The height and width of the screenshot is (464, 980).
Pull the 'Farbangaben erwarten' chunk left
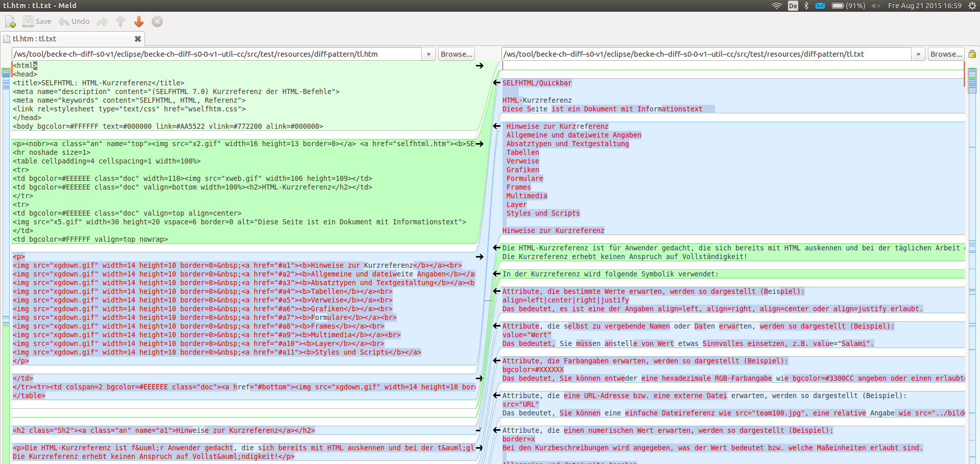pyautogui.click(x=496, y=361)
